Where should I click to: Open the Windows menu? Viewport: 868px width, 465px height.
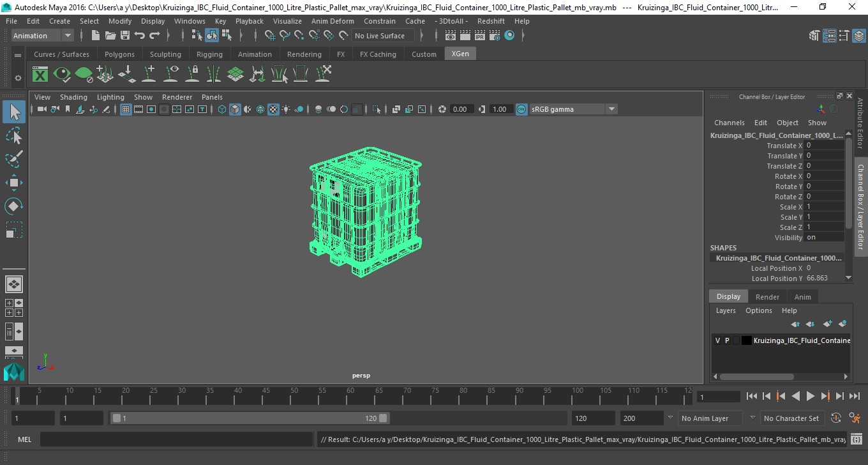(x=190, y=21)
